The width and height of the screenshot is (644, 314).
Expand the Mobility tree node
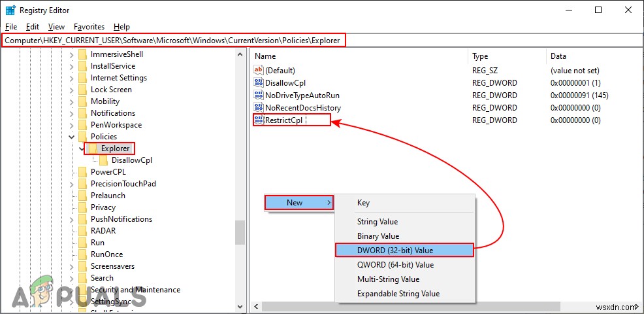72,101
